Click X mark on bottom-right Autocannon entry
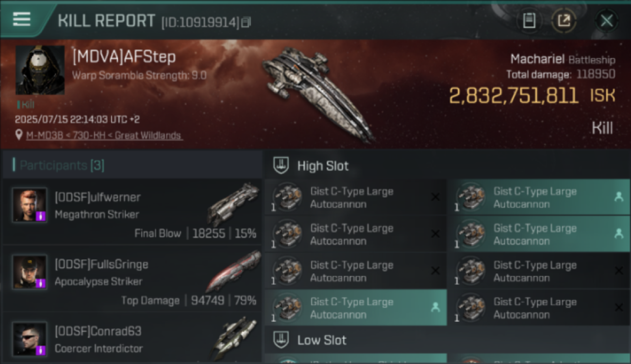 [619, 307]
